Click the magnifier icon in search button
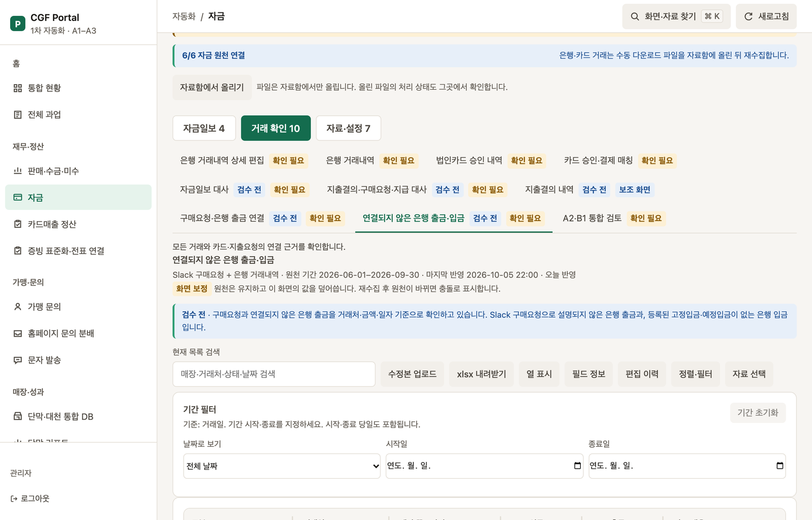812x520 pixels. pyautogui.click(x=635, y=16)
